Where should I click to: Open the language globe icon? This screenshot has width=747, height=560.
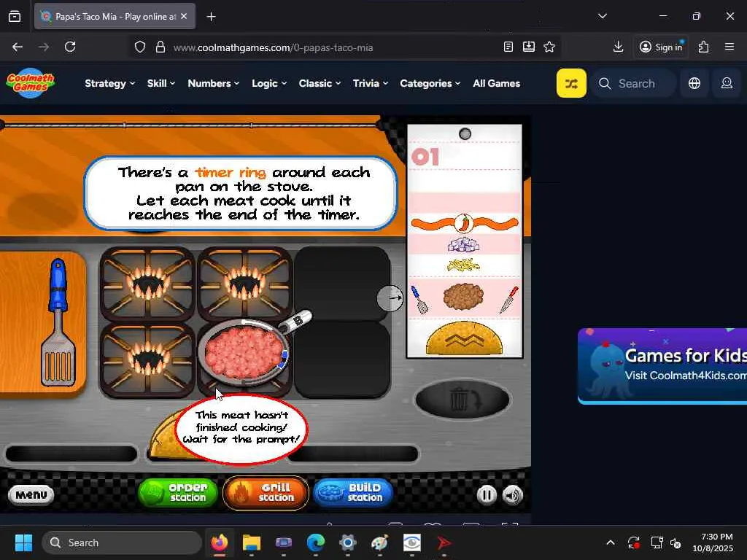click(694, 83)
